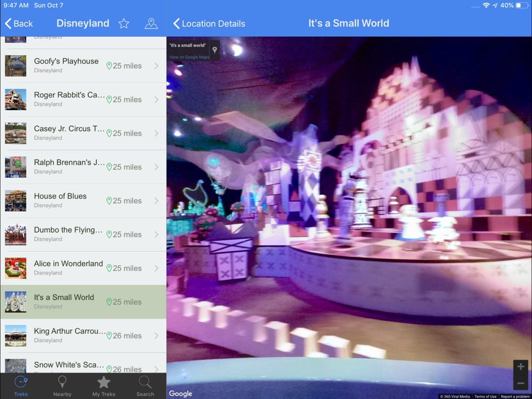Select Dumbo the Flying thumbnail image

click(x=15, y=235)
